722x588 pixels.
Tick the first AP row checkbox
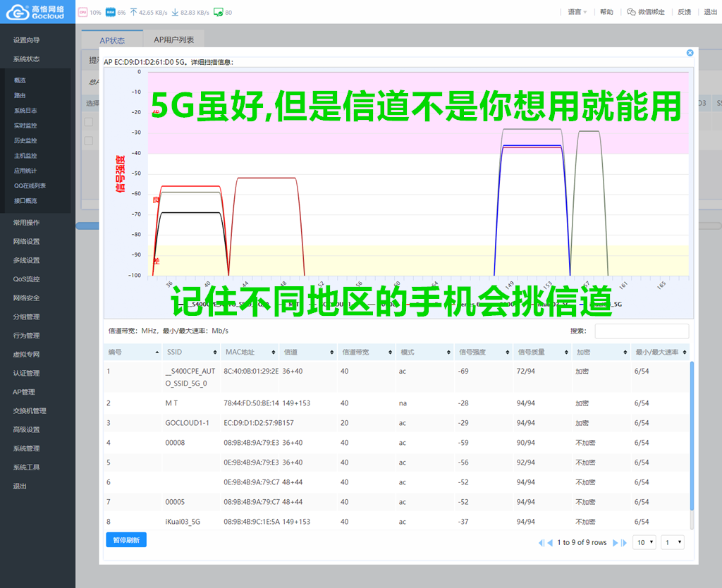click(89, 122)
